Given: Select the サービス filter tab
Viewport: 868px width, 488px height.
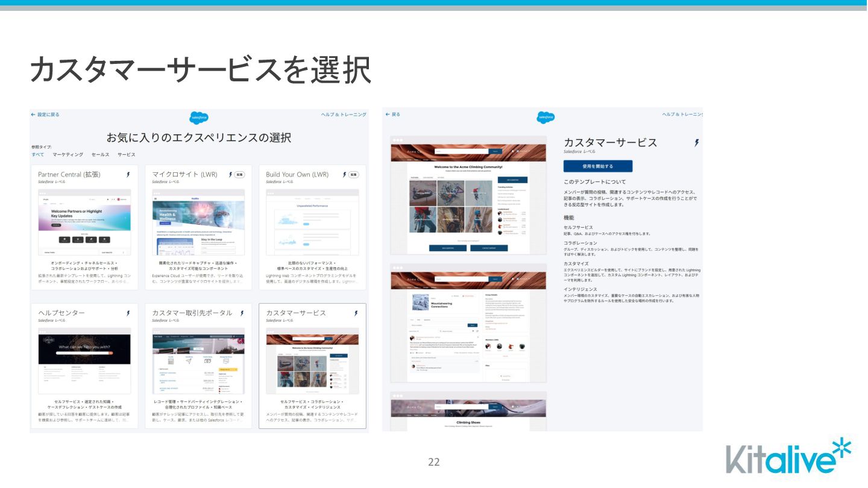Looking at the screenshot, I should (127, 155).
